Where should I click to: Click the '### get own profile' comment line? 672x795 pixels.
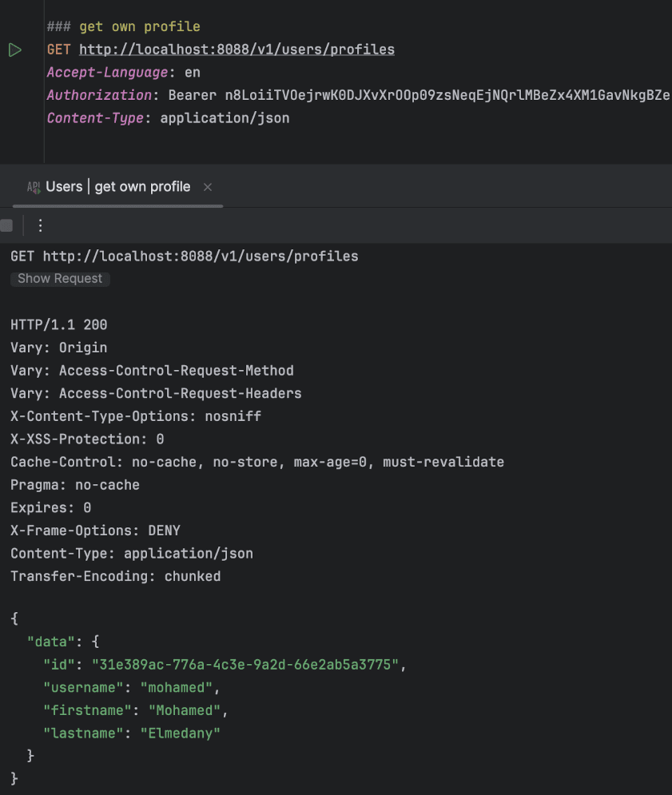pos(124,26)
